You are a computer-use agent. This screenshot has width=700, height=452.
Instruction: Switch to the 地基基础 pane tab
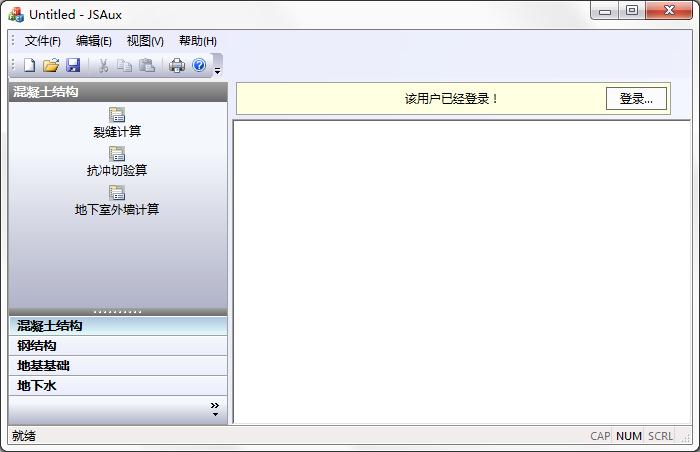coord(118,366)
